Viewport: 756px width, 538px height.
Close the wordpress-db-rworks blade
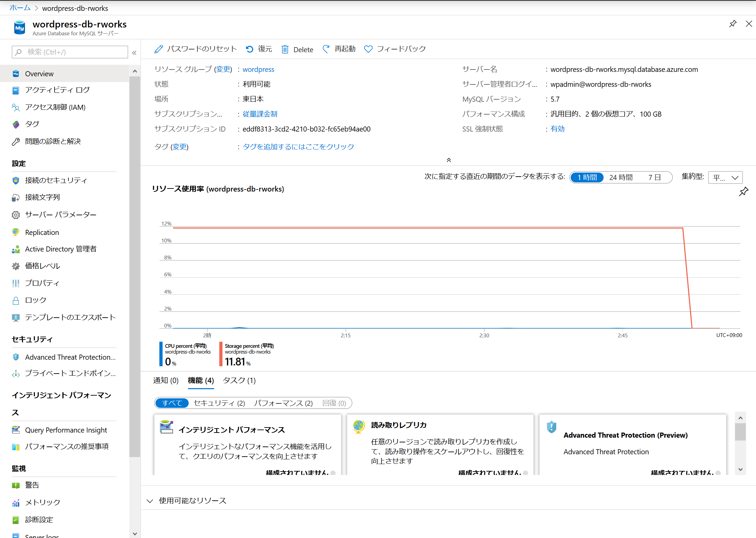pos(749,24)
